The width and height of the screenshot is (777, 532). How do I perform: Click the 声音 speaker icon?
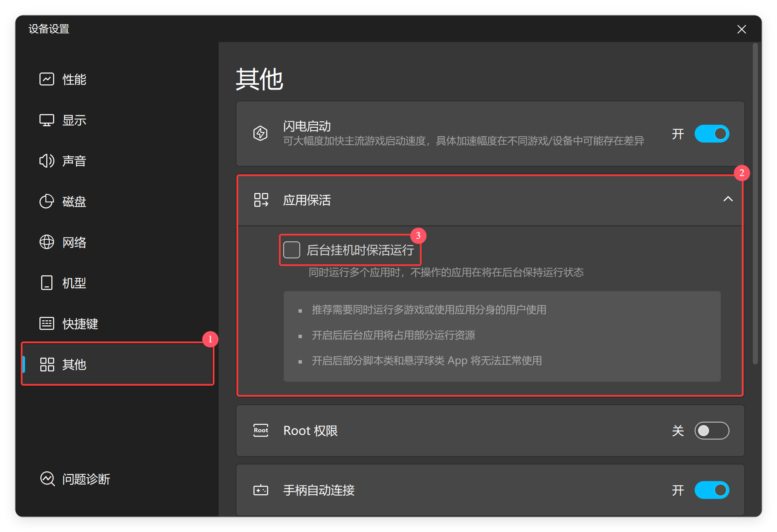(x=47, y=161)
